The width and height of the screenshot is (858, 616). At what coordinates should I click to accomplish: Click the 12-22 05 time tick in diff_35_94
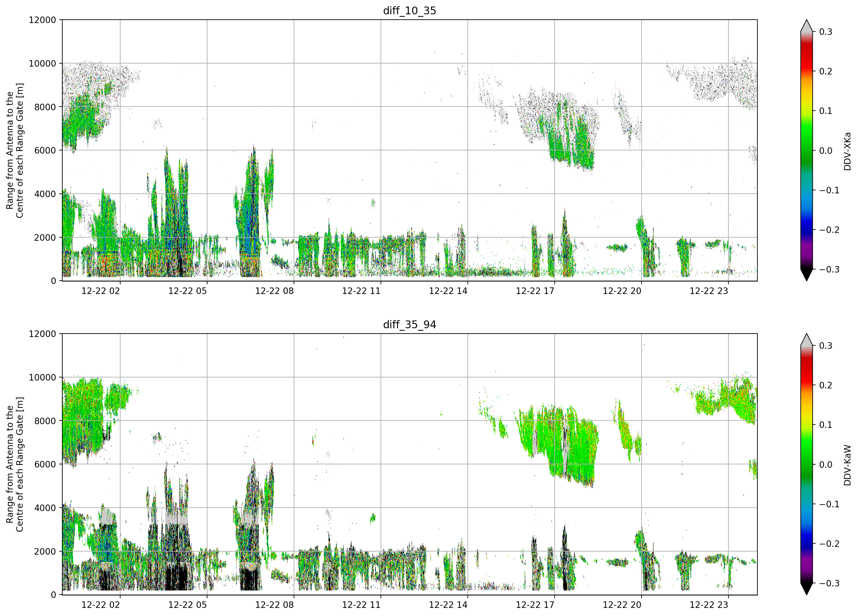pos(188,605)
